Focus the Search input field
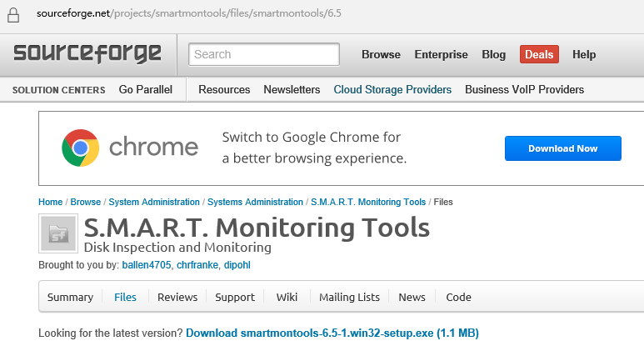 coord(264,54)
